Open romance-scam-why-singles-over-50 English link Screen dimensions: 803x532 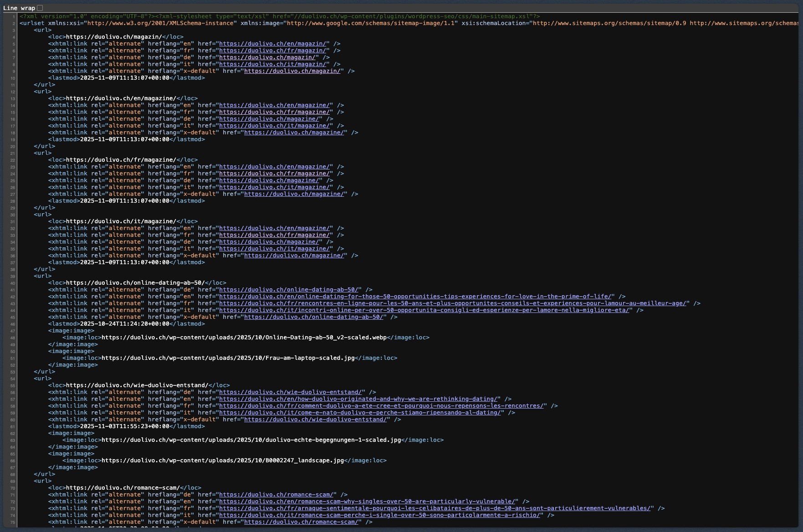(x=367, y=501)
